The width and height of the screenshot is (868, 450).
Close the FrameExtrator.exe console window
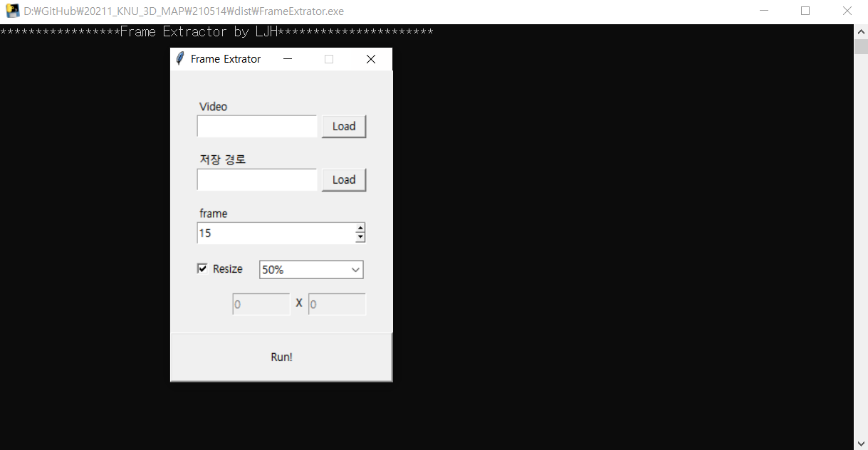pyautogui.click(x=847, y=11)
